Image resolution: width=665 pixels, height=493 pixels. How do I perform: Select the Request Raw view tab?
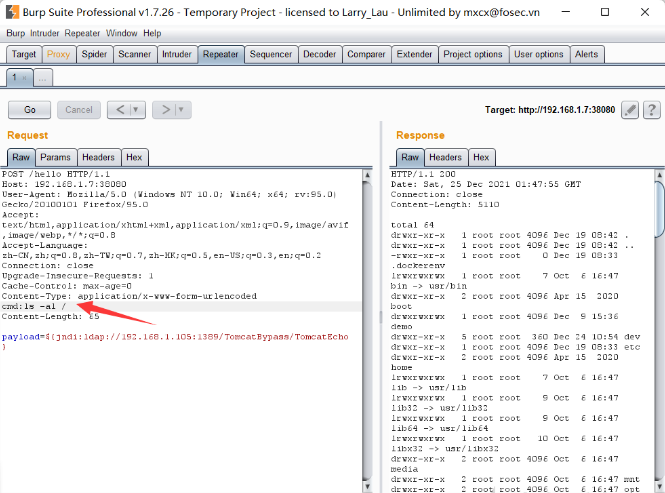click(21, 157)
